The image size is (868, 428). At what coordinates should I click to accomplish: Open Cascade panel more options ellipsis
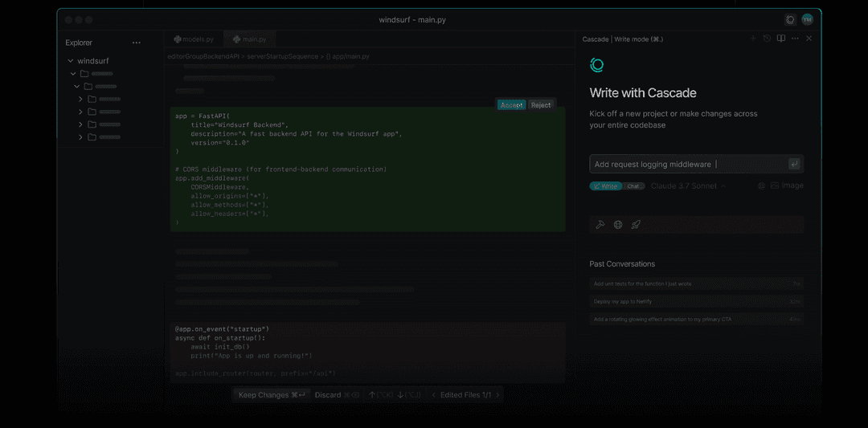click(x=795, y=39)
